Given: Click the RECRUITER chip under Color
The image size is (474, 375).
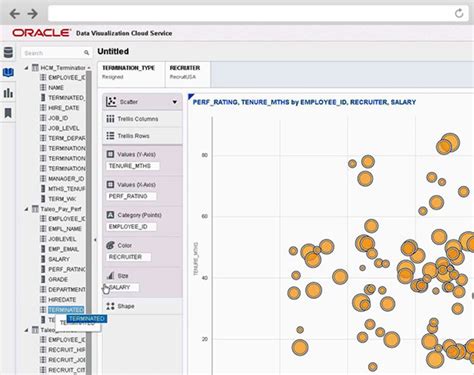Looking at the screenshot, I should pyautogui.click(x=128, y=257).
